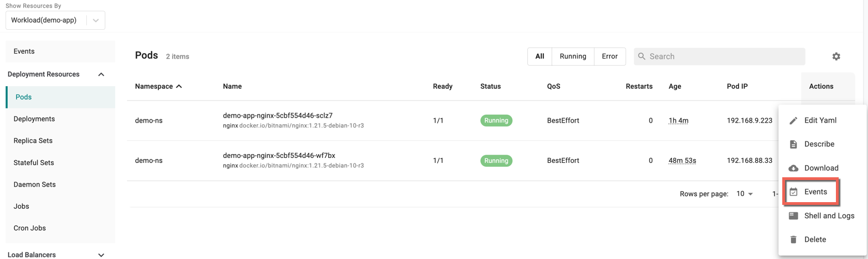Click the pencil icon for Edit Yaml
The height and width of the screenshot is (259, 868).
[793, 120]
